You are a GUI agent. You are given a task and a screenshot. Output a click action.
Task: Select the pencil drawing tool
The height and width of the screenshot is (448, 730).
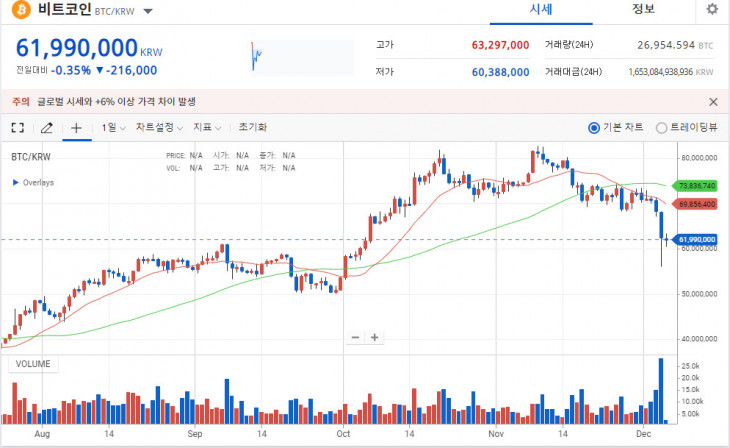click(46, 128)
